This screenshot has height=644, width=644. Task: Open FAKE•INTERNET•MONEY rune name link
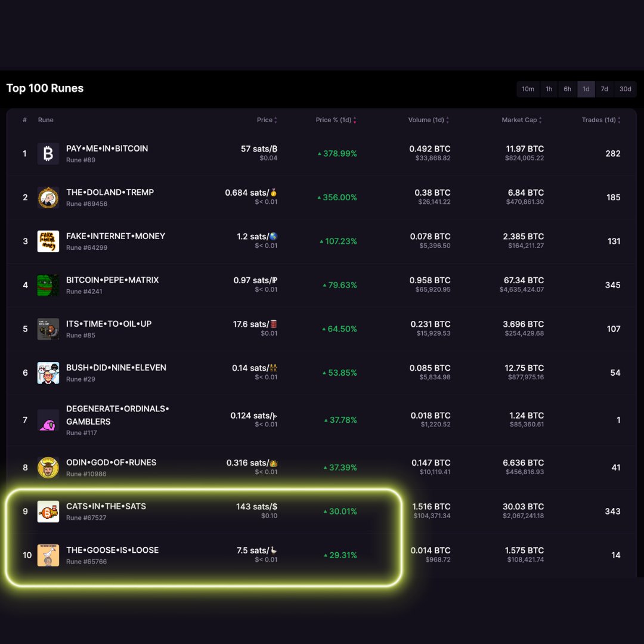(116, 237)
